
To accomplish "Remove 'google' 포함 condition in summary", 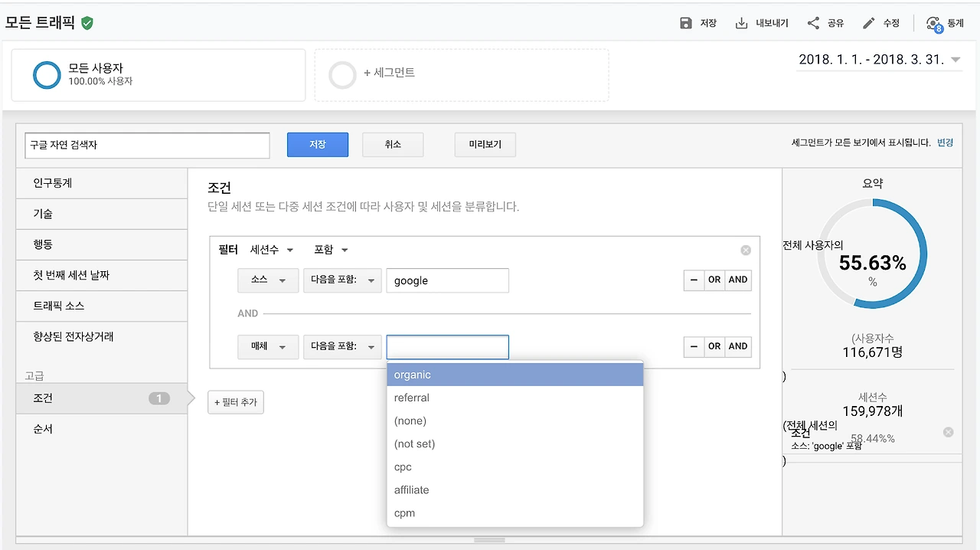I will click(x=949, y=432).
